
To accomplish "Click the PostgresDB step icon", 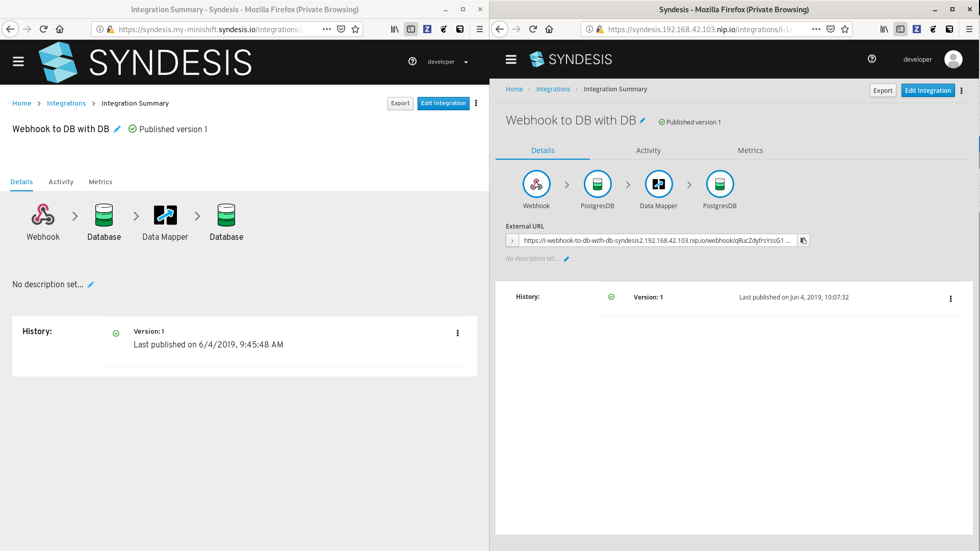I will pyautogui.click(x=597, y=184).
